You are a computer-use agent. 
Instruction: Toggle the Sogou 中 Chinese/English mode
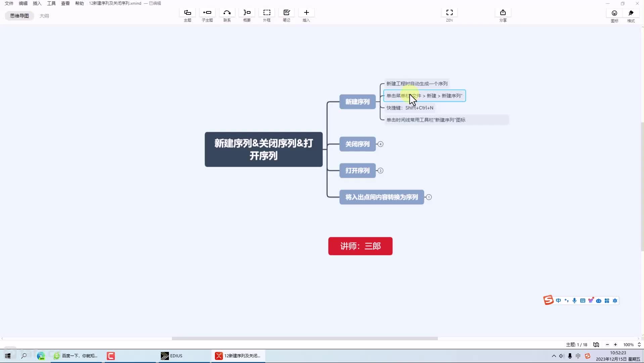558,301
